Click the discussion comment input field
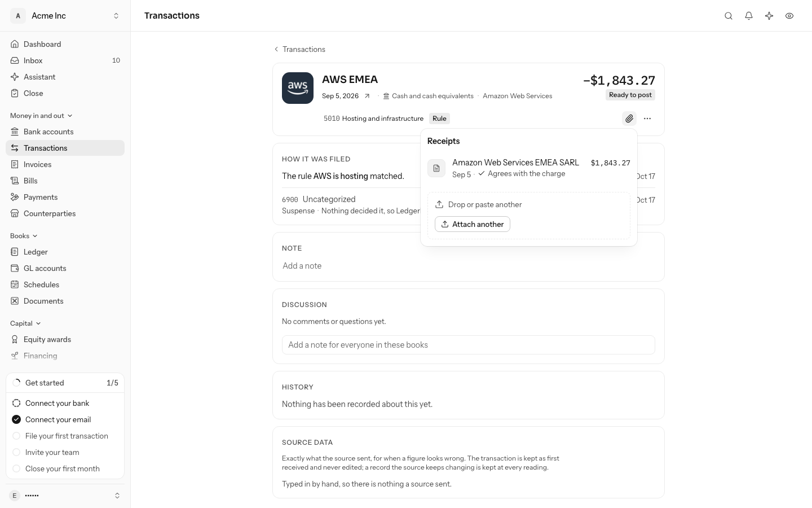The width and height of the screenshot is (812, 508). pyautogui.click(x=468, y=345)
